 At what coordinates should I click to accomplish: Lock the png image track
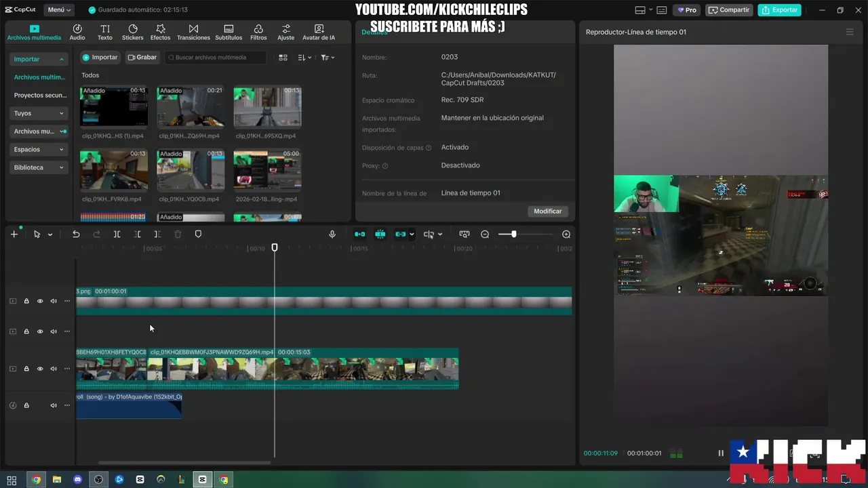tap(26, 301)
